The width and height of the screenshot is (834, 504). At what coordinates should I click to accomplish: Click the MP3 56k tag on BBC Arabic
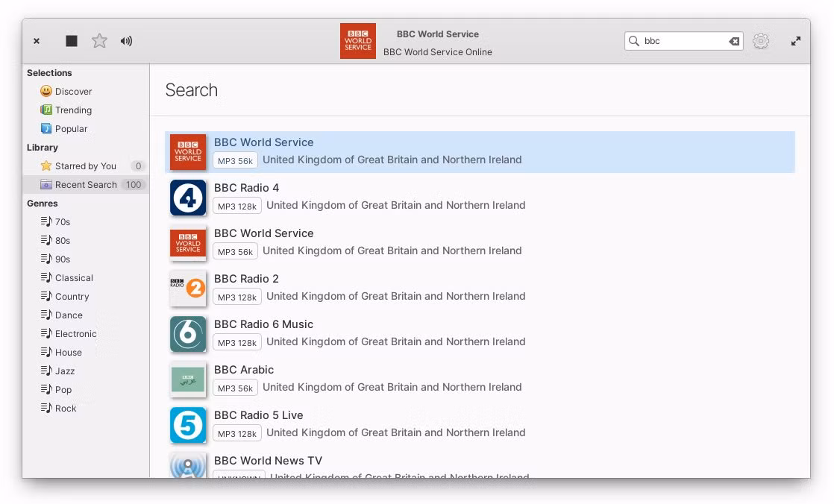pos(235,388)
